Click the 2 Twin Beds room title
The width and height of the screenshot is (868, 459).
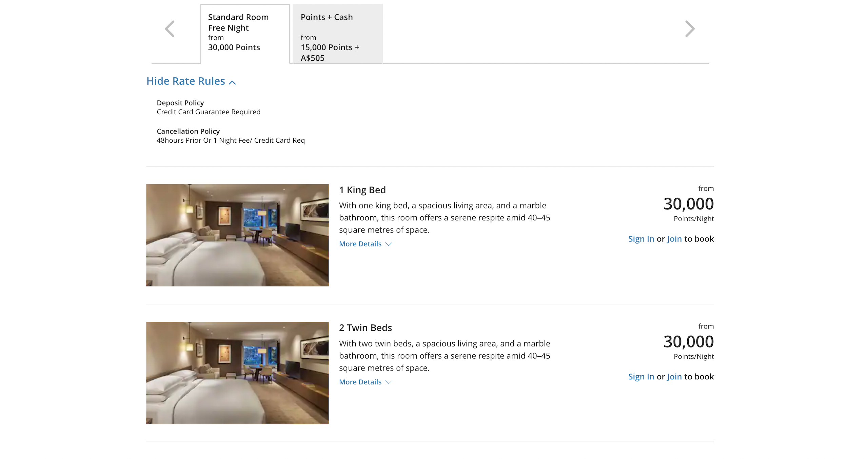click(366, 328)
